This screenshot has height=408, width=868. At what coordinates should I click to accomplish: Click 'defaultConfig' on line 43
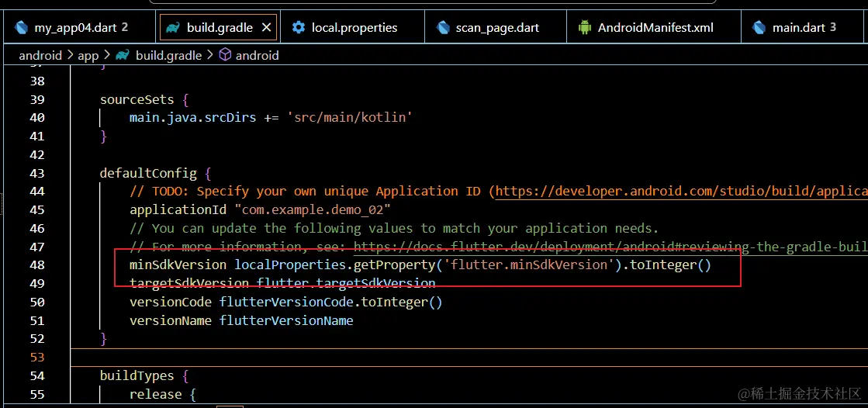[x=148, y=173]
